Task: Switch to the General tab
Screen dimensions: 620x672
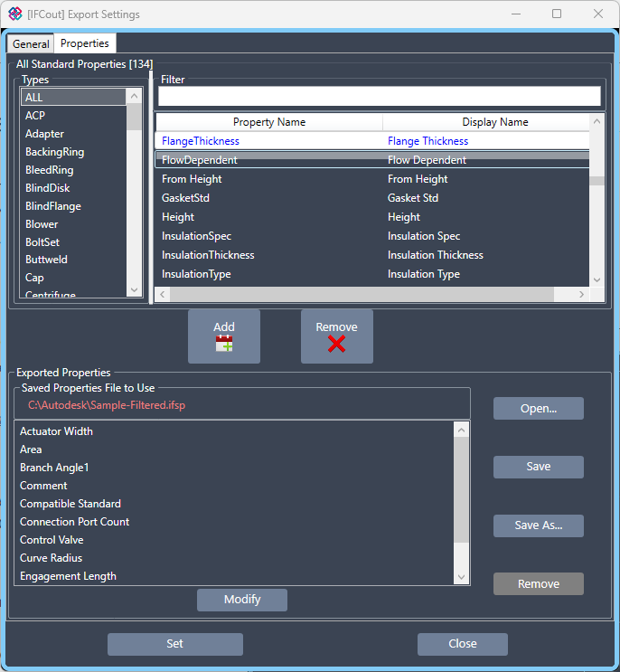Action: pos(31,43)
